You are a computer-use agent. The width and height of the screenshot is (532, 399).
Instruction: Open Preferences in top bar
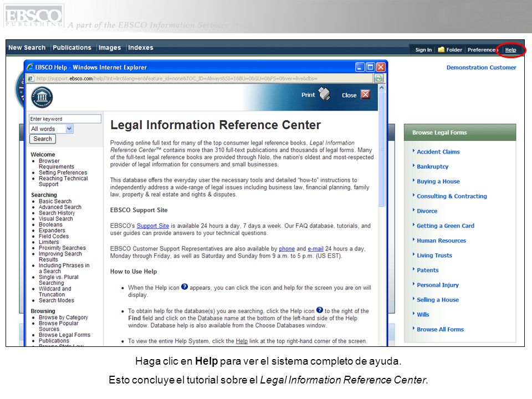(x=482, y=49)
